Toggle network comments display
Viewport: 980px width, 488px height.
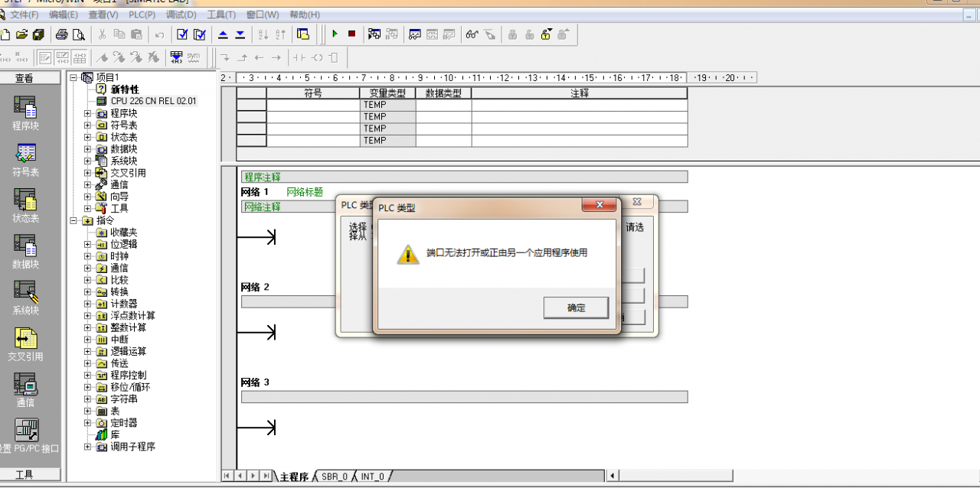62,57
